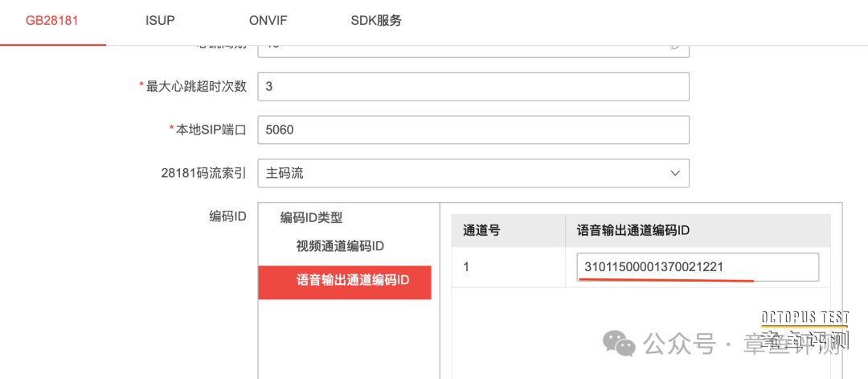Select 视频通道编码ID in the type list

(x=340, y=246)
